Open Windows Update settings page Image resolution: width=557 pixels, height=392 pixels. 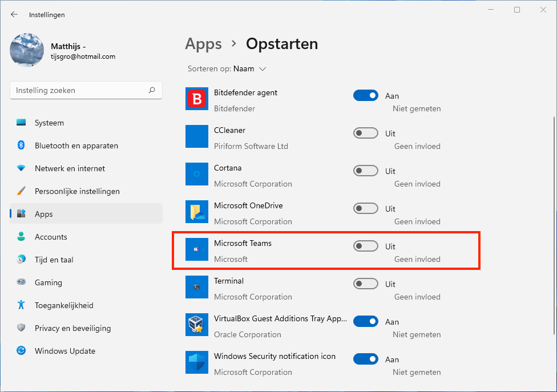(x=64, y=351)
